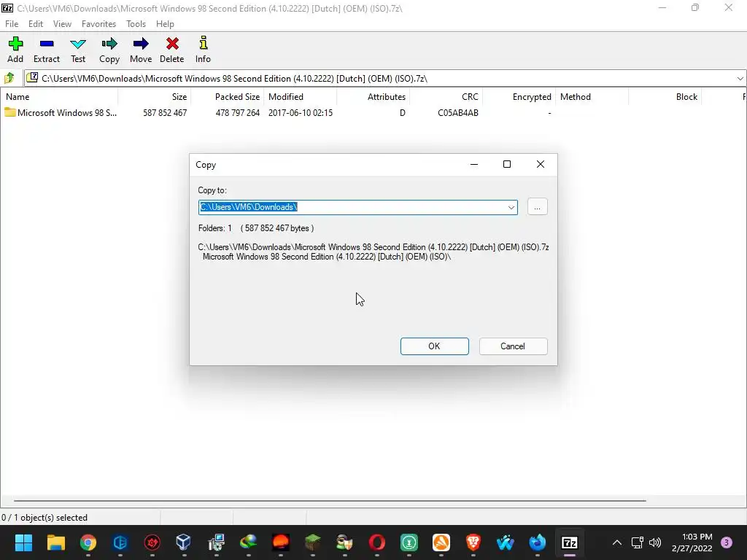The height and width of the screenshot is (560, 747).
Task: Open clock showing 1:03 PM
Action: [692, 542]
